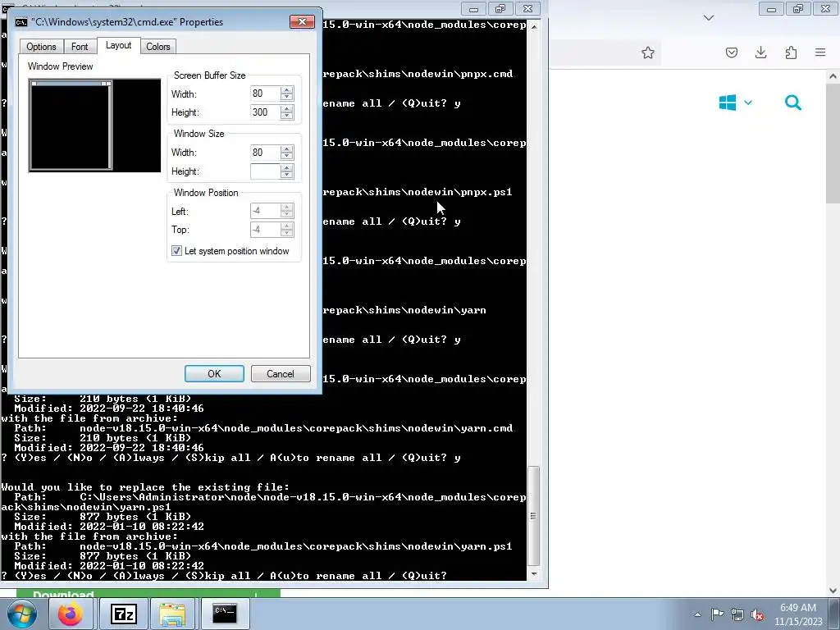Open 7-Zip from the taskbar

[123, 614]
